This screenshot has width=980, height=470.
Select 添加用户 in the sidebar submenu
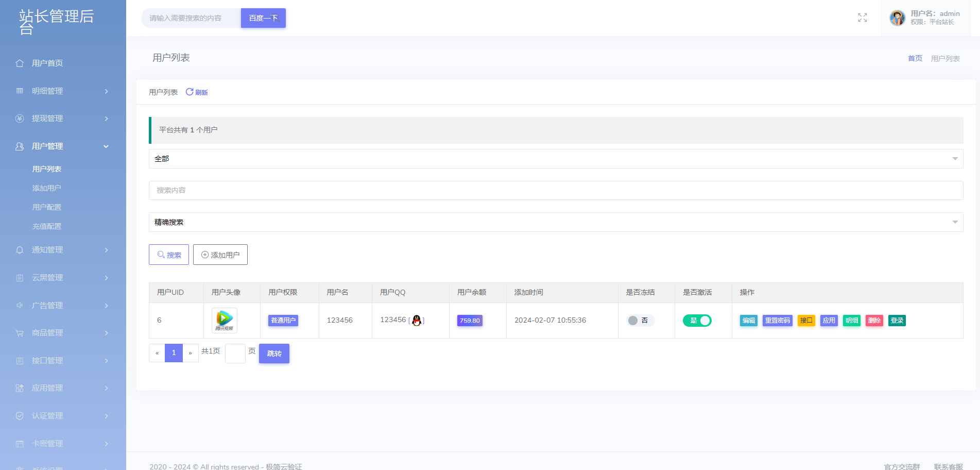point(47,188)
